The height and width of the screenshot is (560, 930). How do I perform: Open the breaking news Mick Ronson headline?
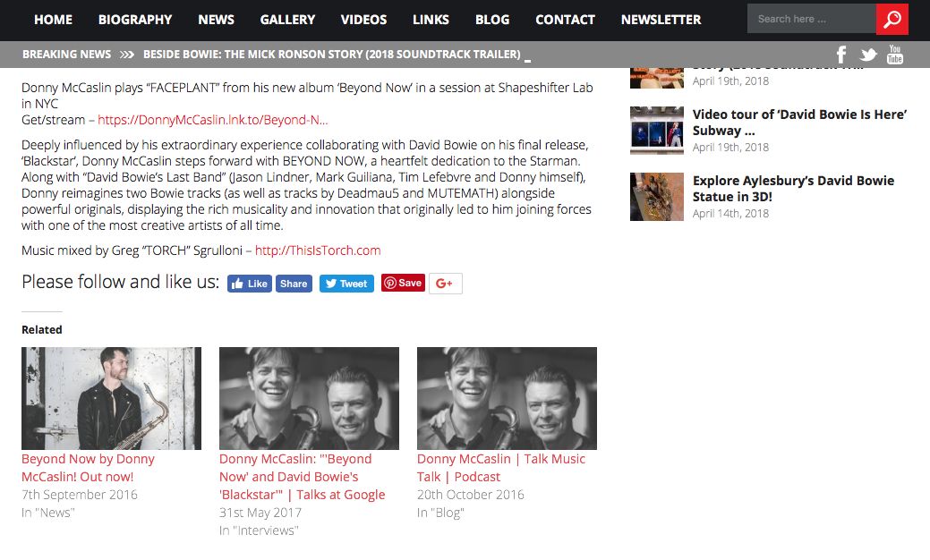pyautogui.click(x=331, y=55)
